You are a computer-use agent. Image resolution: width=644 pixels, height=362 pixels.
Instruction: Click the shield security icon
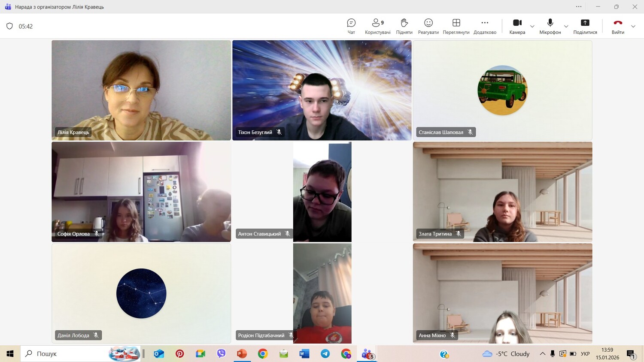pos(9,26)
